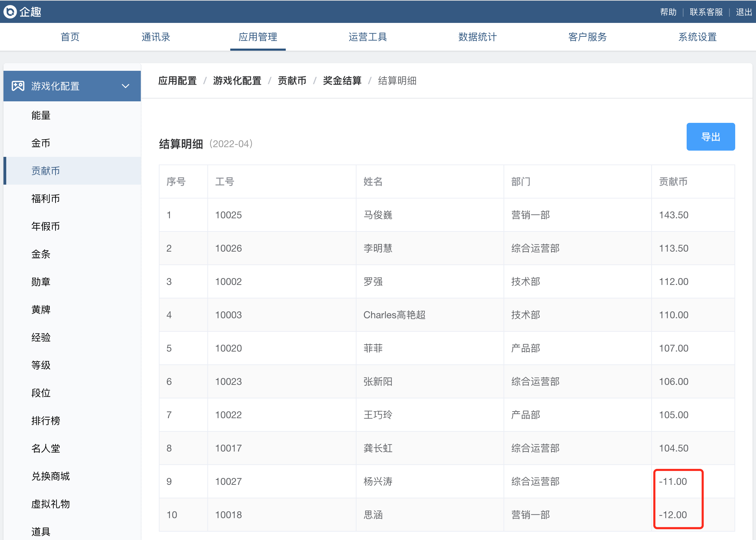The width and height of the screenshot is (756, 540).
Task: Click the 导出 export button
Action: (711, 137)
